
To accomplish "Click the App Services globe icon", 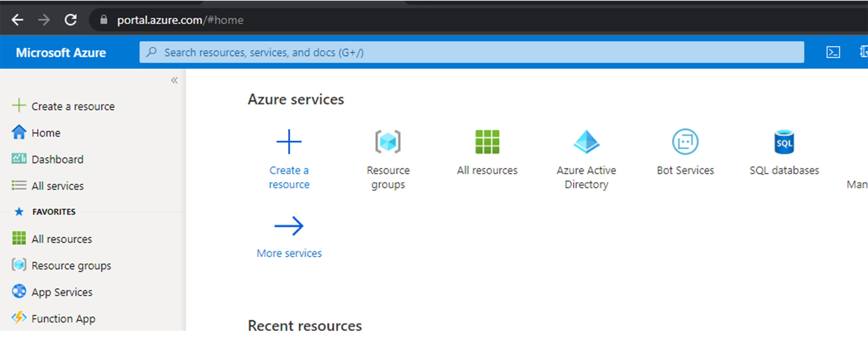I will point(19,291).
